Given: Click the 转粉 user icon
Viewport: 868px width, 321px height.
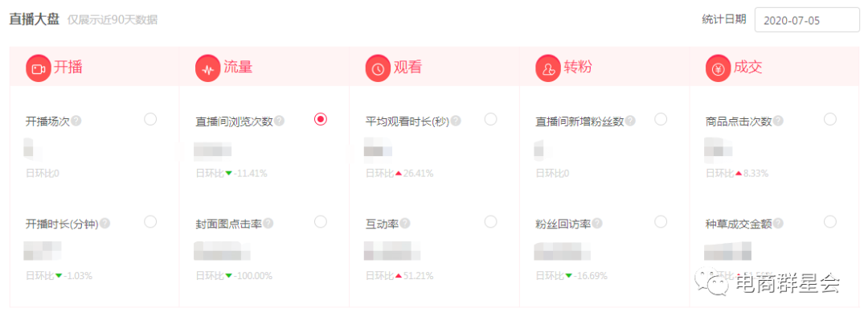Looking at the screenshot, I should click(548, 68).
